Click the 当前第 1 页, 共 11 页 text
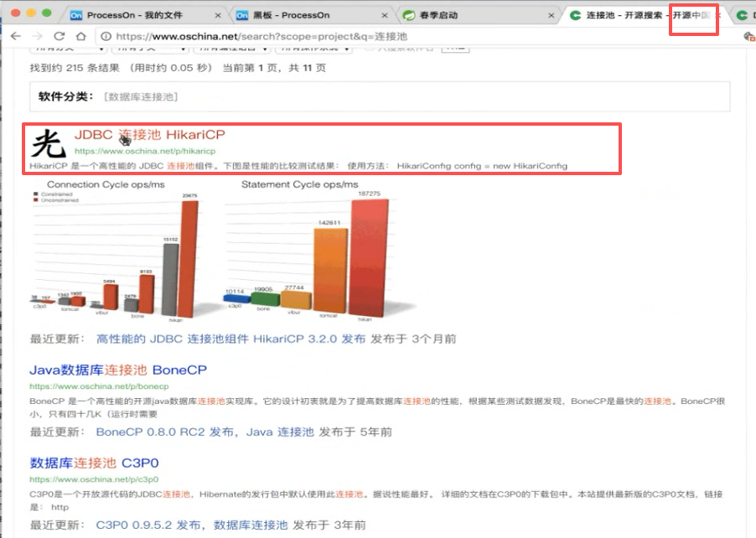Viewport: 756px width, 538px height. click(274, 68)
